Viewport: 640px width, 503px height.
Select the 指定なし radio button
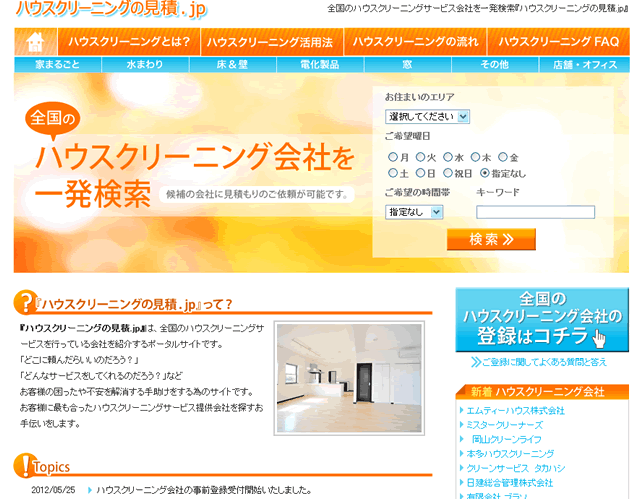pos(484,173)
